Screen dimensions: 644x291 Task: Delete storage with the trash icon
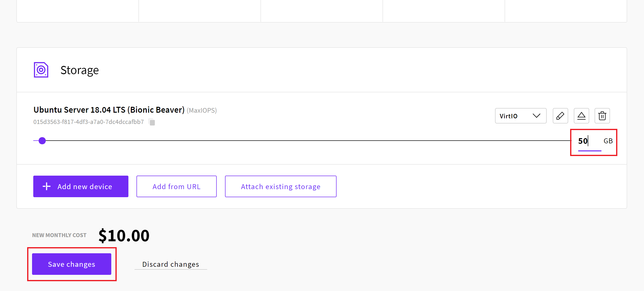coord(602,116)
